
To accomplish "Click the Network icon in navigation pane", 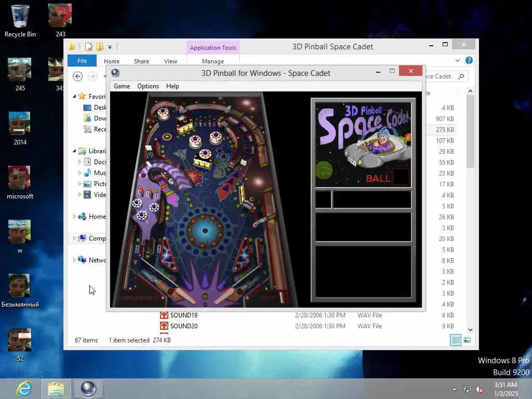I will 82,260.
